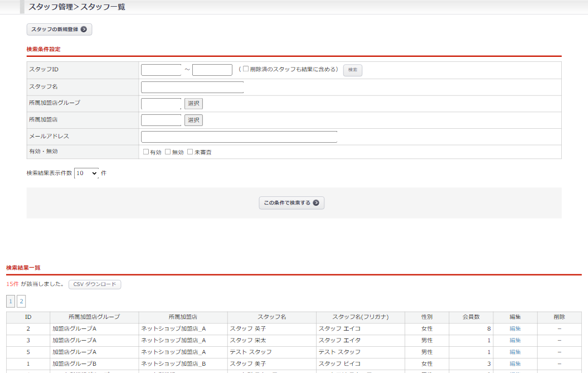Click 会員数 value 8 for スタッフ 英子
This screenshot has height=373, width=588.
(489, 329)
